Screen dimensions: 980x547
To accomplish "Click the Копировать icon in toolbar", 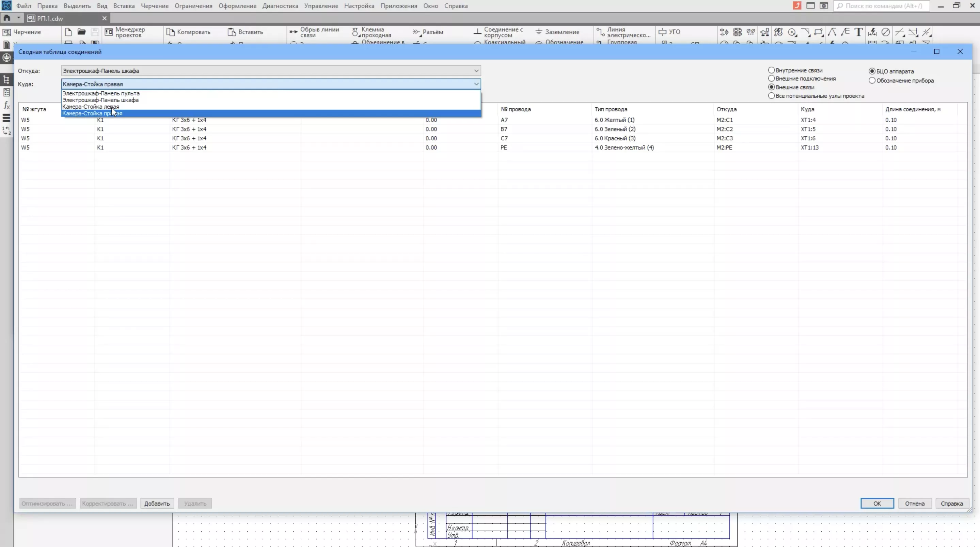I will tap(171, 32).
